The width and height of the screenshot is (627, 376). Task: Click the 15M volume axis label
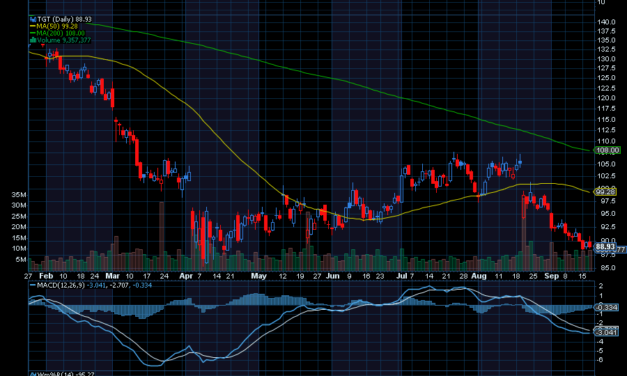(x=19, y=238)
